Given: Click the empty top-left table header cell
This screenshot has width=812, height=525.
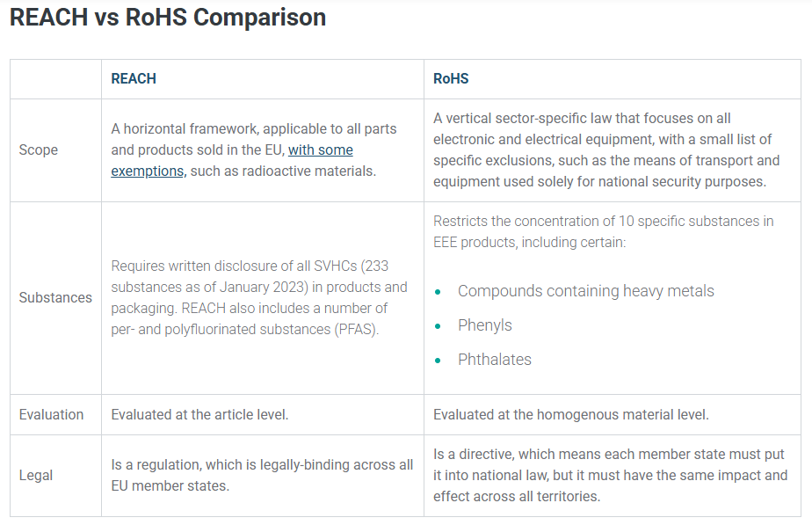Looking at the screenshot, I should [55, 79].
